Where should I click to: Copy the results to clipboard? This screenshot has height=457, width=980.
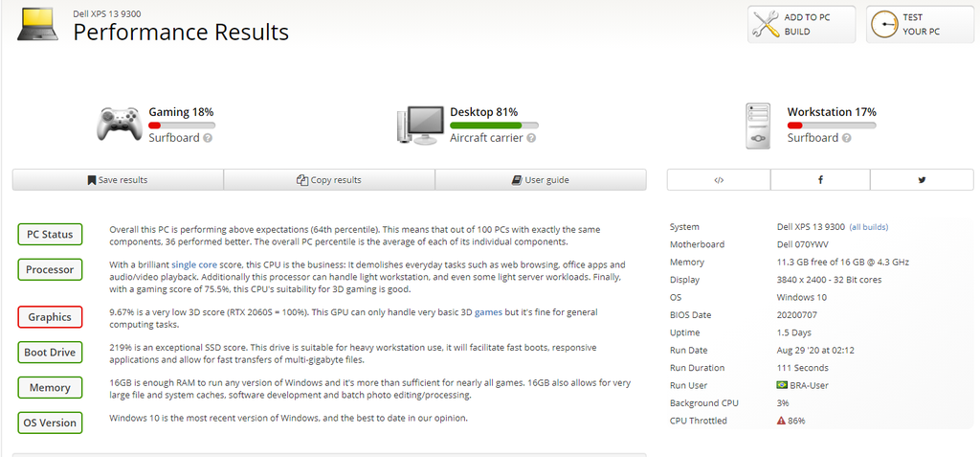click(329, 180)
